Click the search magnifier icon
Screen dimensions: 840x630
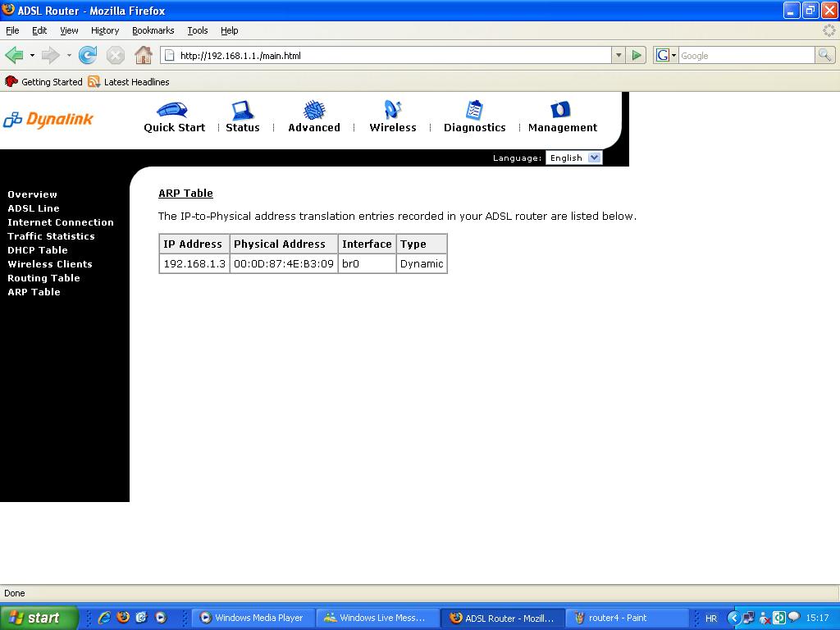coord(824,55)
